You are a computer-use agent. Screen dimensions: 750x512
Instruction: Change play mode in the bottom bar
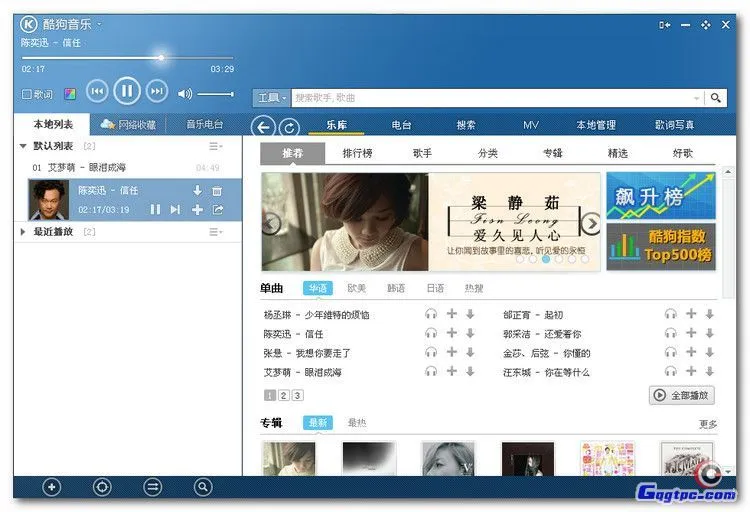153,487
